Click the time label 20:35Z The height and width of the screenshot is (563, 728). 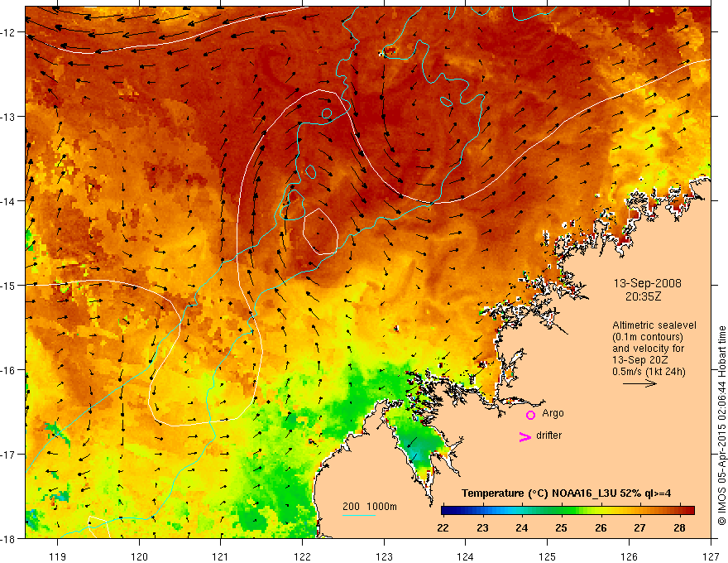[x=643, y=296]
